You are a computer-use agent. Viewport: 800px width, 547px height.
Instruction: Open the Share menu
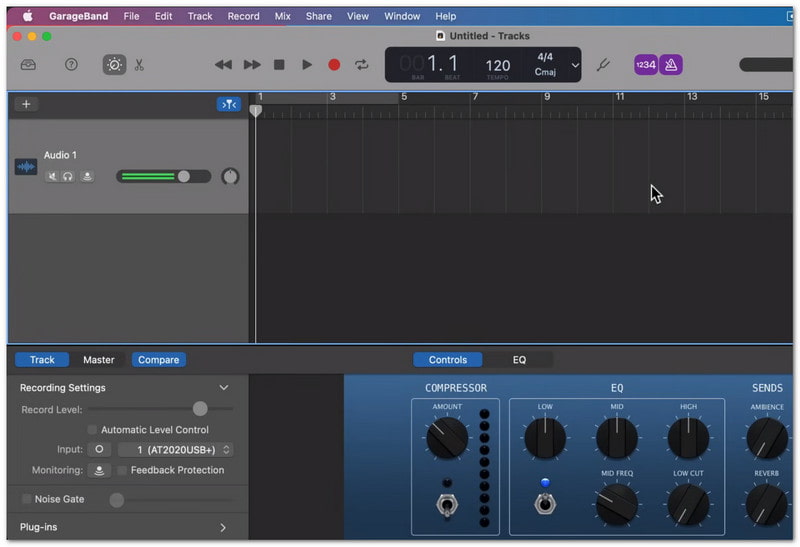click(318, 16)
